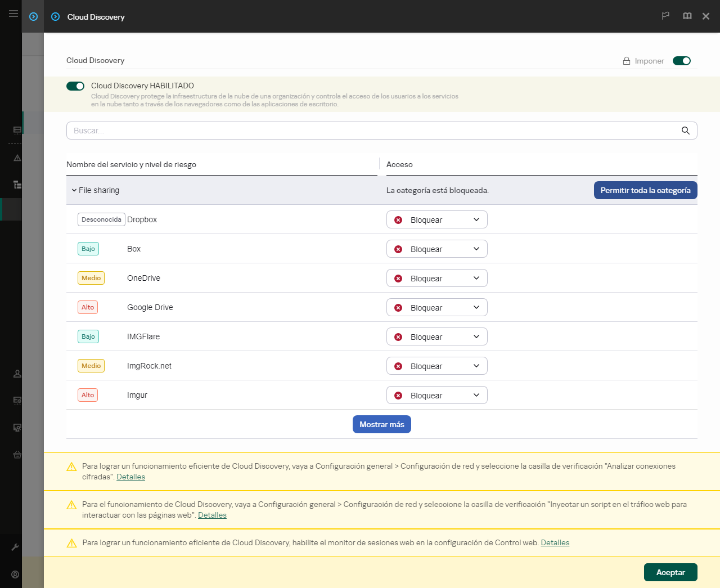
Task: Click the Mostrar más button
Action: point(381,424)
